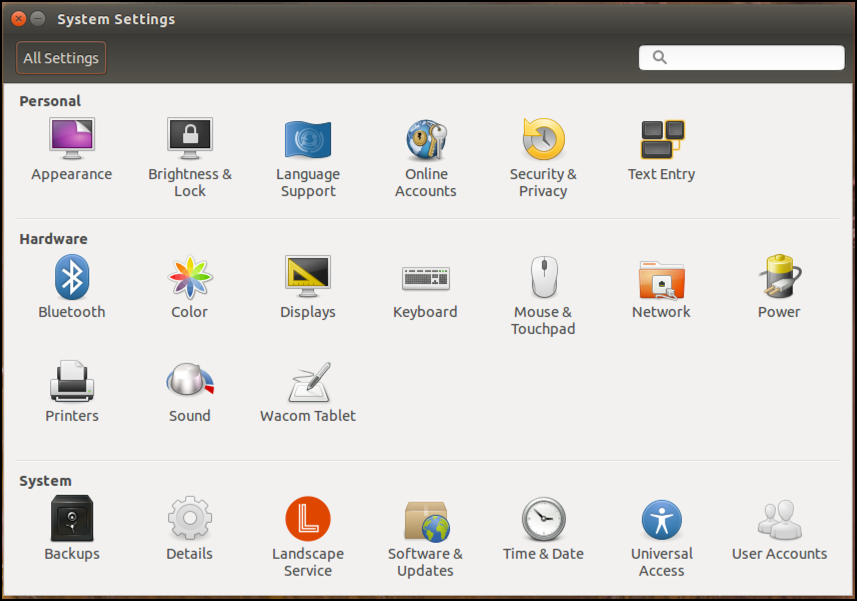
Task: Open Mouse & Touchpad settings
Action: pos(543,288)
